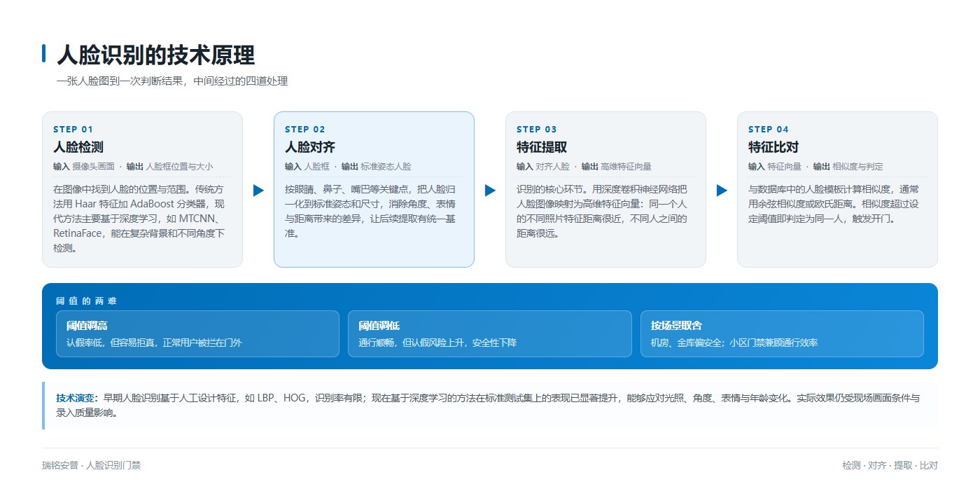The image size is (980, 489).
Task: Select the 按场景取舍 card
Action: pos(782,333)
